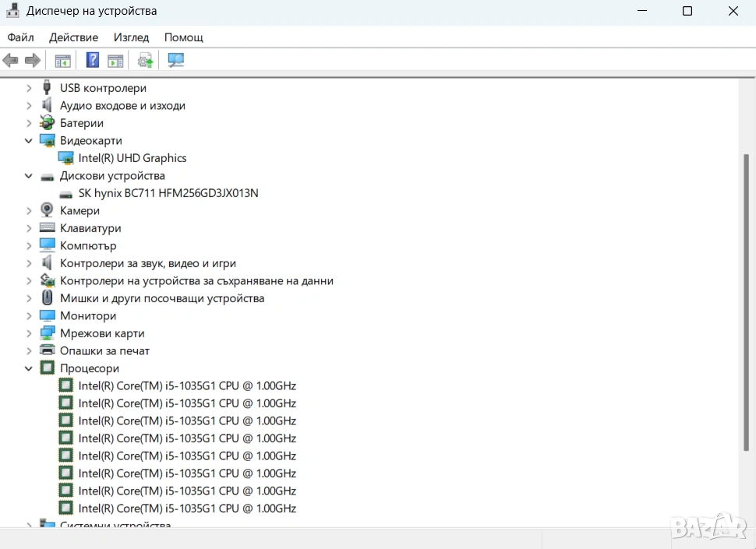Open the Помощ menu

(x=183, y=37)
